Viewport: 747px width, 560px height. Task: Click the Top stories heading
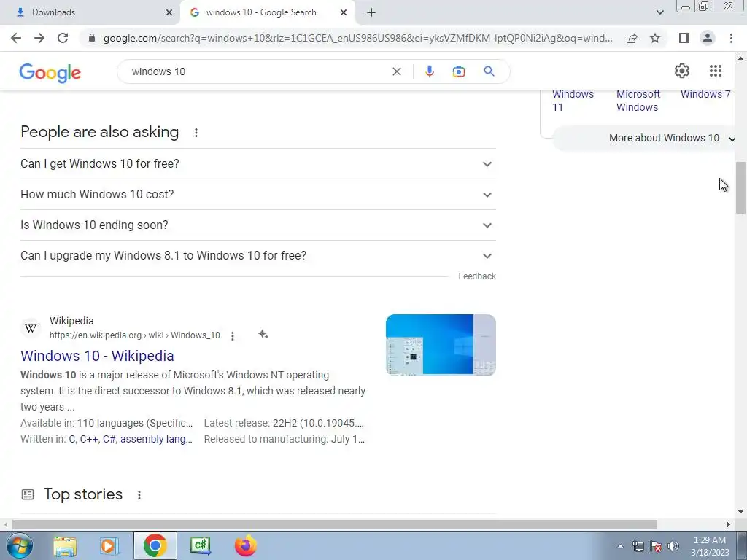click(x=83, y=494)
